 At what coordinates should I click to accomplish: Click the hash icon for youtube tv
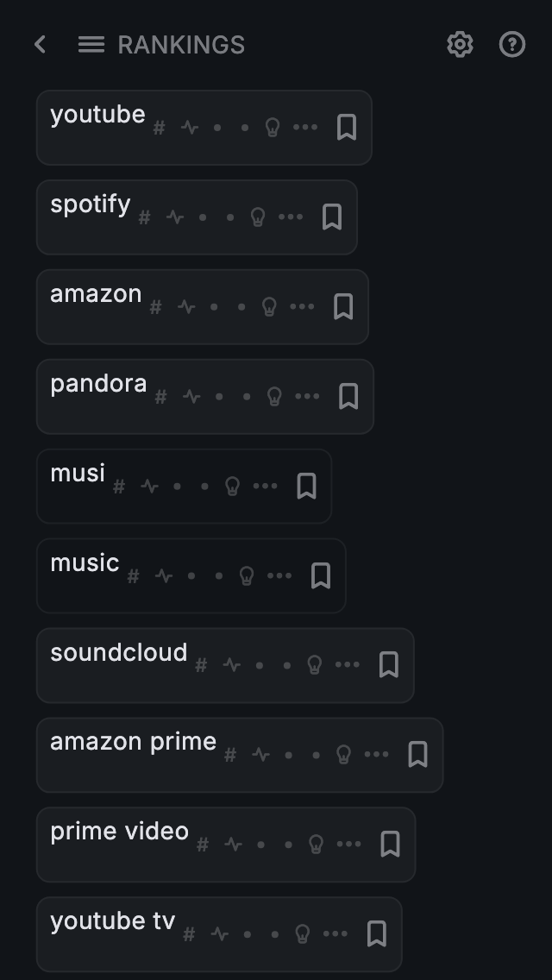189,934
